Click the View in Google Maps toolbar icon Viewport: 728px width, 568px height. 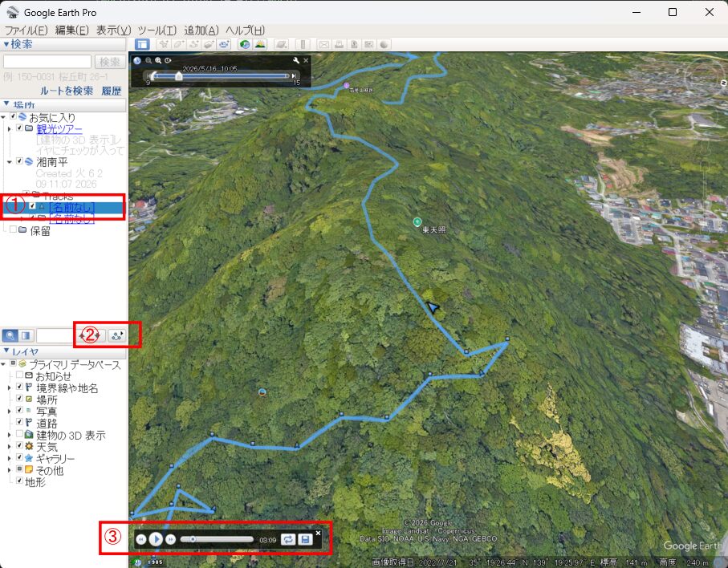(368, 45)
